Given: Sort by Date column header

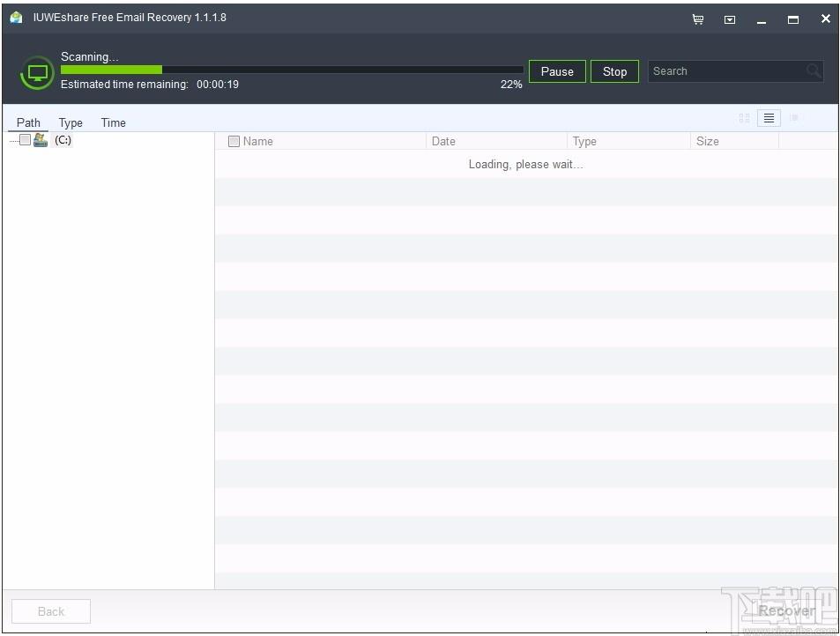Looking at the screenshot, I should coord(496,141).
